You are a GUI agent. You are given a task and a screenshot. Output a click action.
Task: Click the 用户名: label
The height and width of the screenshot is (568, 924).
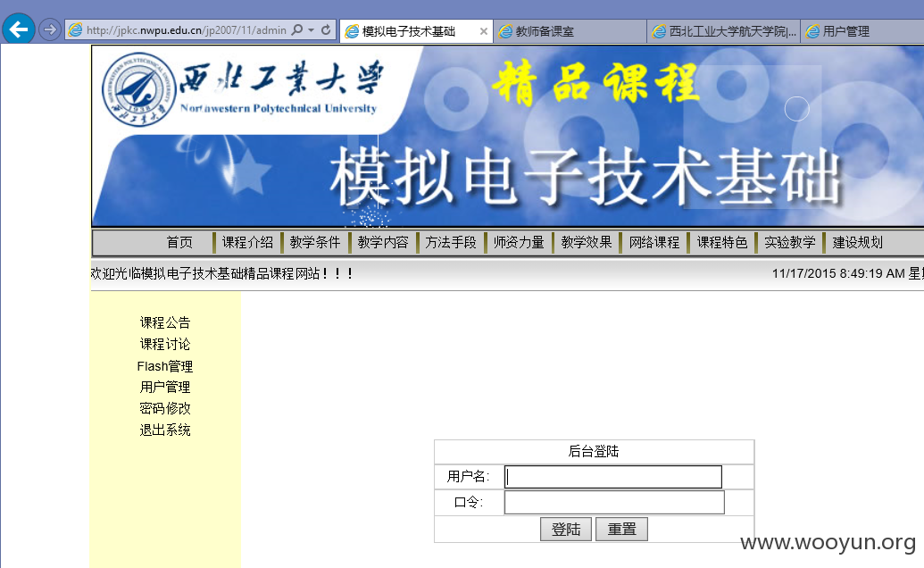[x=469, y=476]
